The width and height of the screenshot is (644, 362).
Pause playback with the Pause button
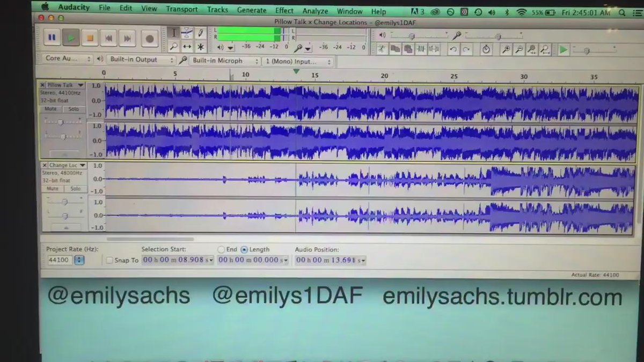[52, 38]
